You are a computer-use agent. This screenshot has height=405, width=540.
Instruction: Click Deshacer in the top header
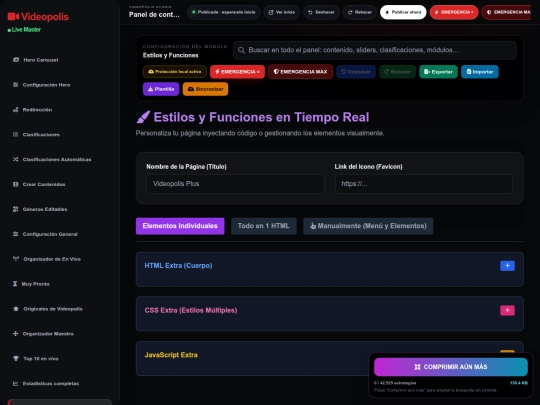[x=321, y=12]
